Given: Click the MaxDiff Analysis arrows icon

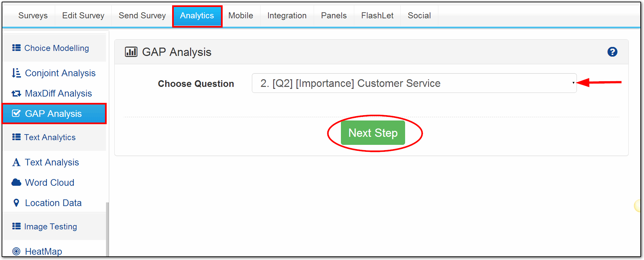Looking at the screenshot, I should [16, 94].
